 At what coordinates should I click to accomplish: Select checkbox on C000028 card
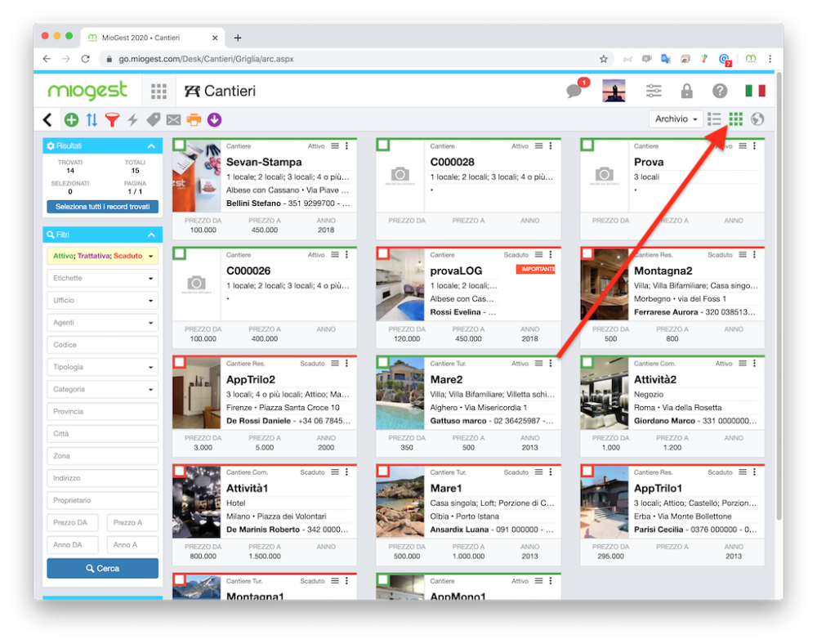pos(383,145)
